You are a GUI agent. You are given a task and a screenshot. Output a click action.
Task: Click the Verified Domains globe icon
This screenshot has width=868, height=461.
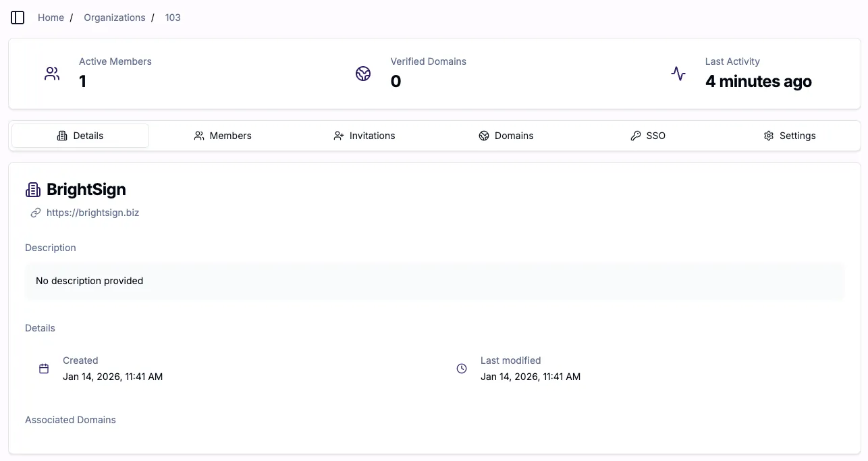[x=363, y=74]
